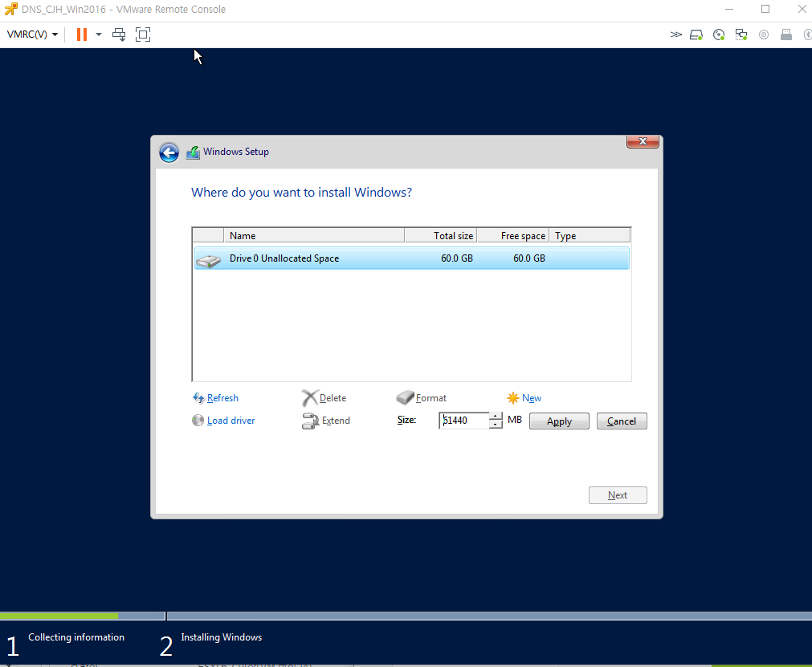This screenshot has width=812, height=667.
Task: Click the Name column header
Action: (x=314, y=235)
